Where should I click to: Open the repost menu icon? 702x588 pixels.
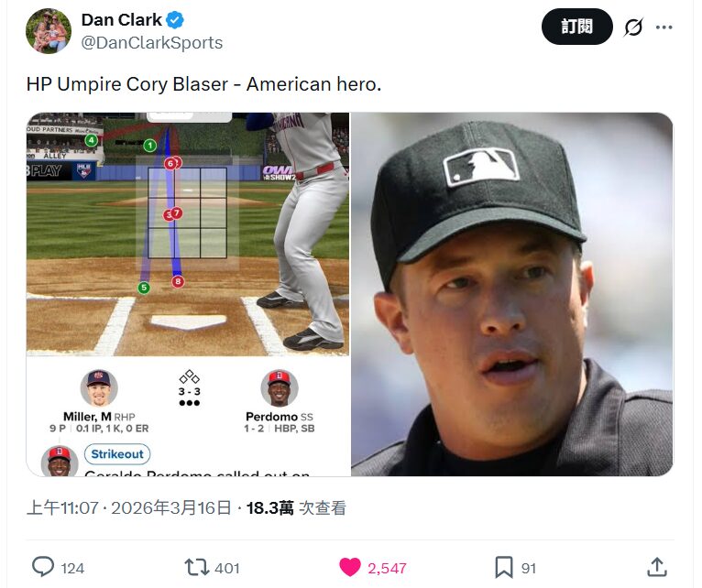click(196, 567)
